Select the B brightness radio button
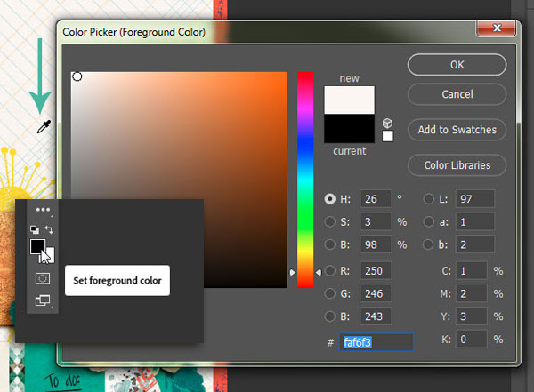 click(329, 244)
